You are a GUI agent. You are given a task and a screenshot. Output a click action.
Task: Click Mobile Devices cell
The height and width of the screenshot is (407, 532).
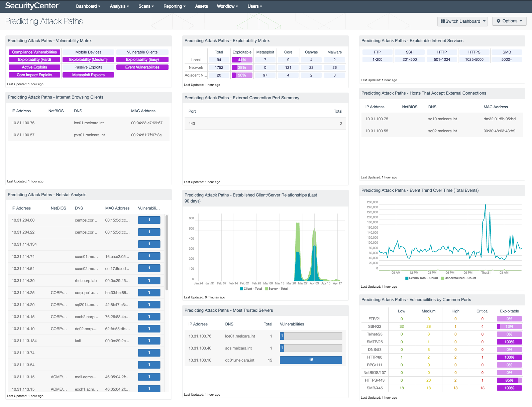point(88,52)
